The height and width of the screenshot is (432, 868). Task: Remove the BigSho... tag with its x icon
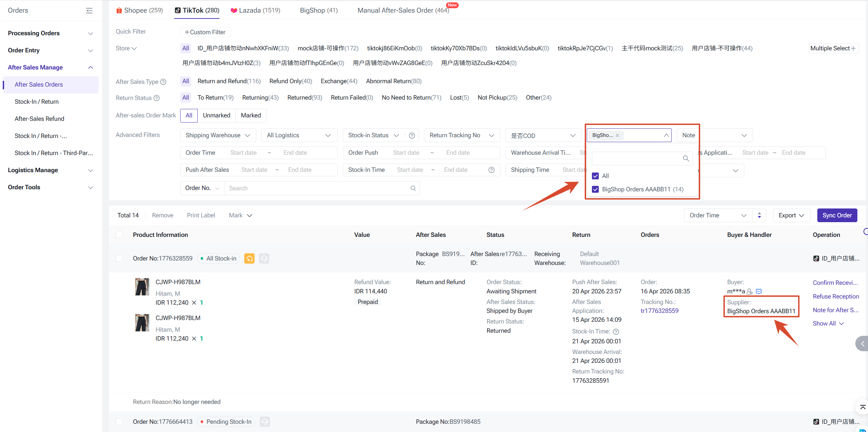coord(617,136)
